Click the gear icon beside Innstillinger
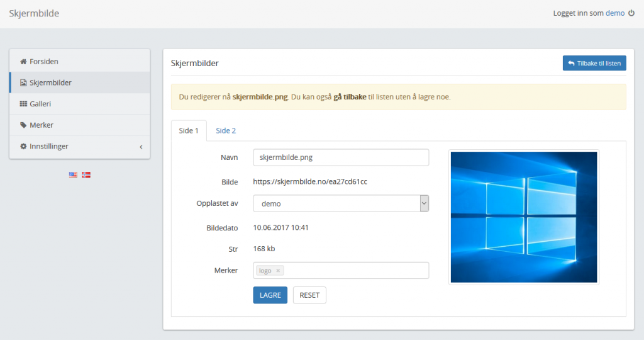Image resolution: width=644 pixels, height=340 pixels. (x=23, y=147)
